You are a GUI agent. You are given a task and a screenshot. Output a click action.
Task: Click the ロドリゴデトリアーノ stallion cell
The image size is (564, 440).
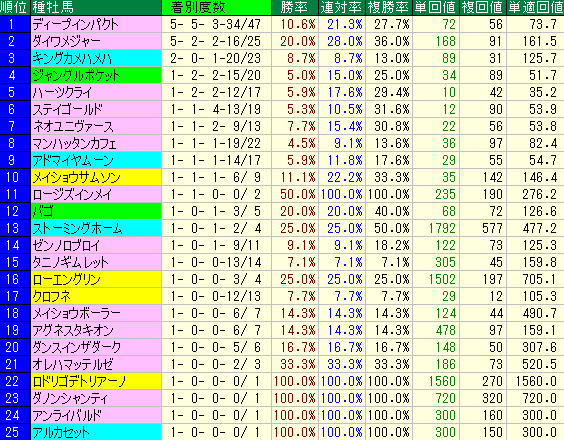coord(96,381)
